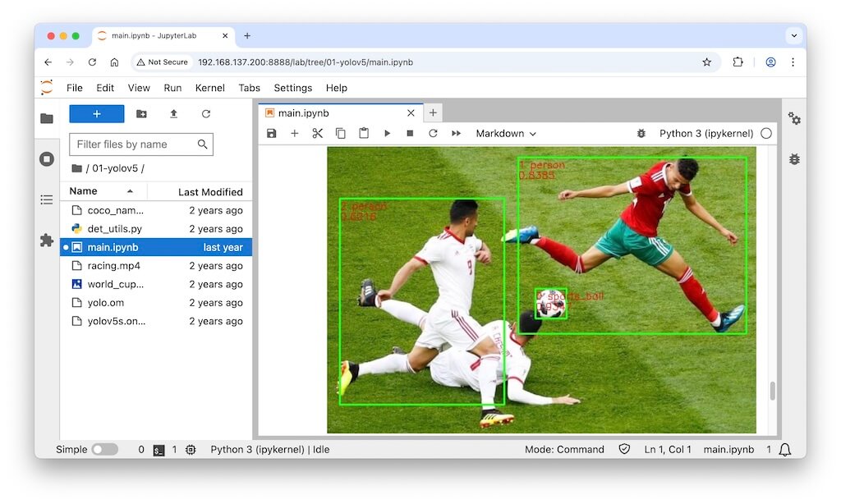Run the selected cell with the play icon
Viewport: 841px width, 504px height.
(x=387, y=133)
